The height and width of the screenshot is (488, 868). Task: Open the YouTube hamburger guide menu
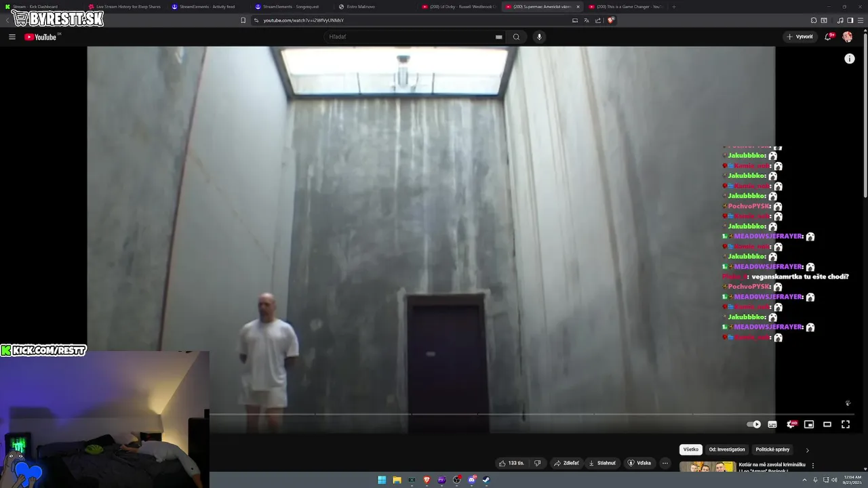click(x=12, y=37)
